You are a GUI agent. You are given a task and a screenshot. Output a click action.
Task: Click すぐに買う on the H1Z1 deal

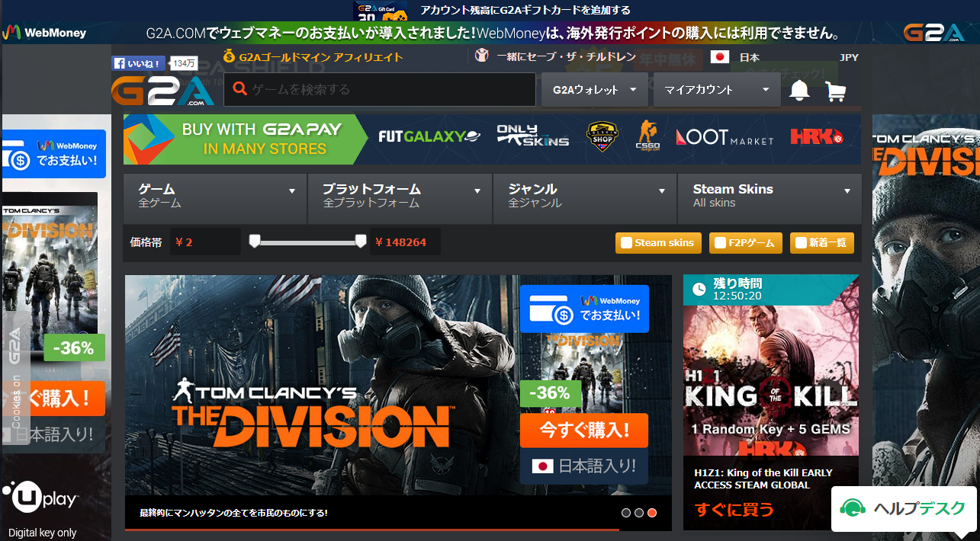point(734,509)
